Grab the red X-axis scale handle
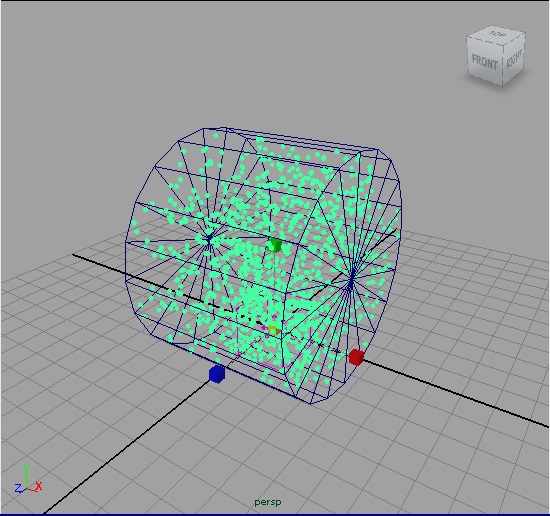Image resolution: width=550 pixels, height=516 pixels. point(356,357)
